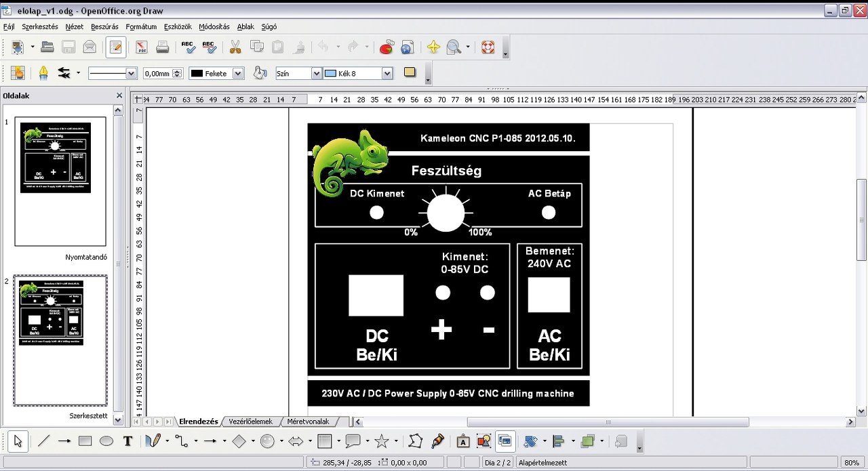The height and width of the screenshot is (471, 868).
Task: Toggle automatic spell checking
Action: (210, 47)
